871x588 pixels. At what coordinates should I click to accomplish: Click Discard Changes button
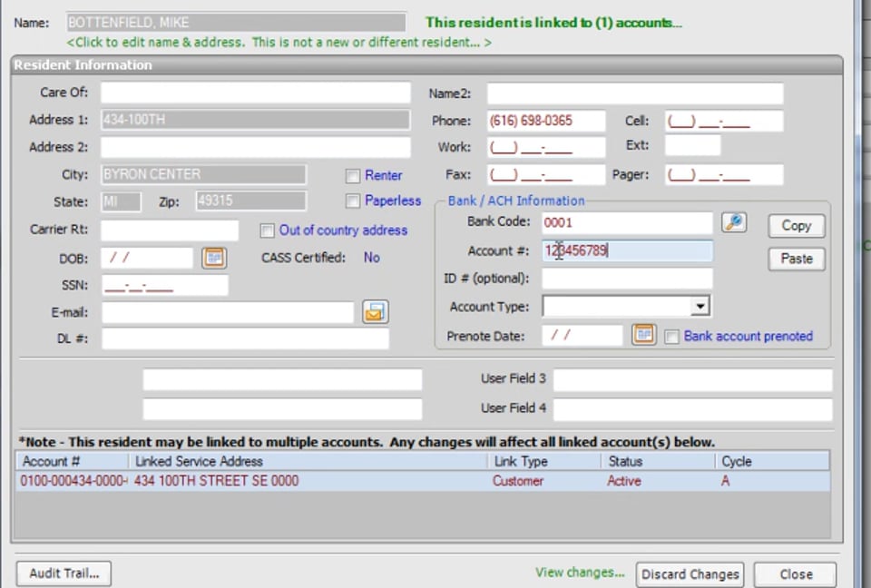pos(690,574)
